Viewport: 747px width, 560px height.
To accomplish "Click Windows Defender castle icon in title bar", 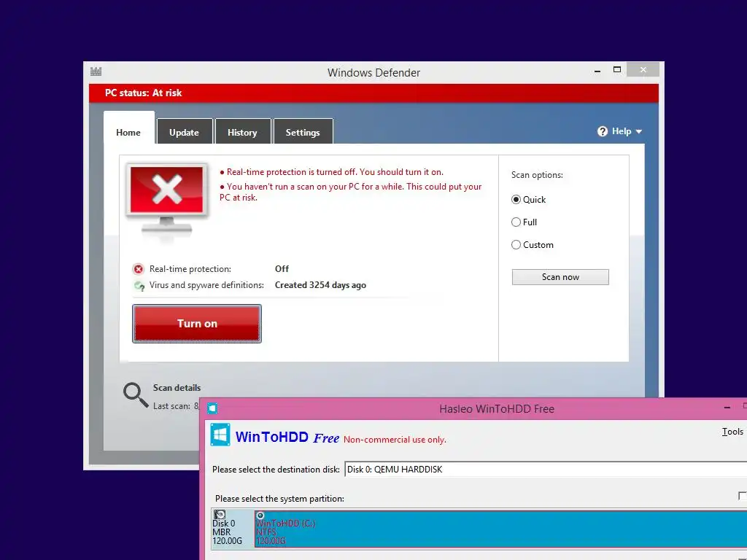I will tap(96, 72).
